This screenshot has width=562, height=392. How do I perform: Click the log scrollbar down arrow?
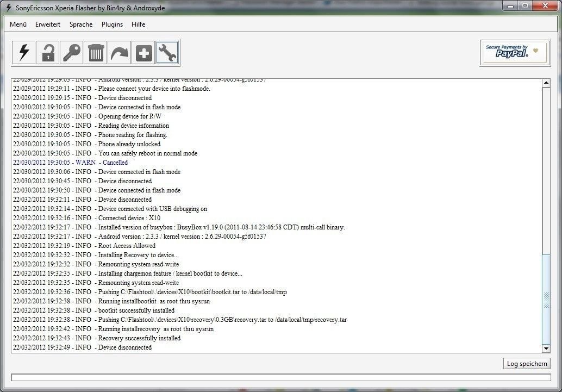[x=546, y=349]
